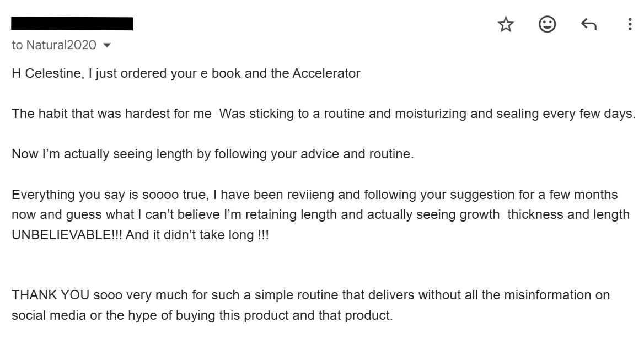Open the three-dot More options menu

coord(630,24)
